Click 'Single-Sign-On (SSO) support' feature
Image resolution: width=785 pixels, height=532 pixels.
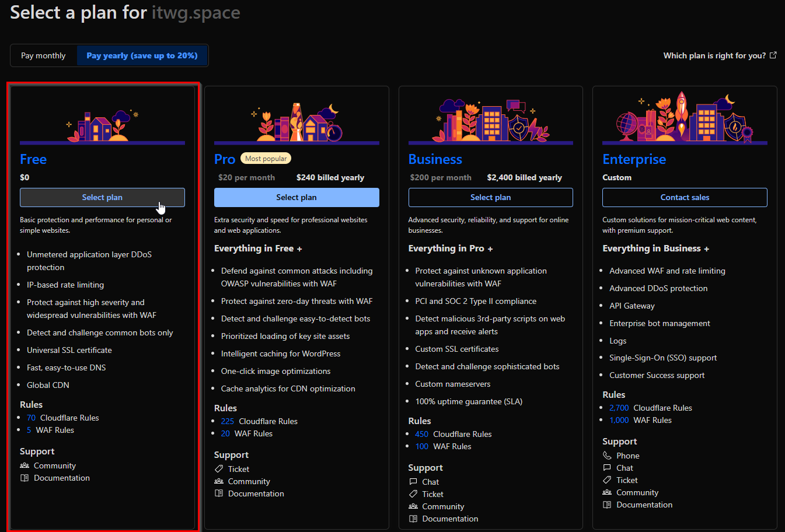click(x=663, y=358)
